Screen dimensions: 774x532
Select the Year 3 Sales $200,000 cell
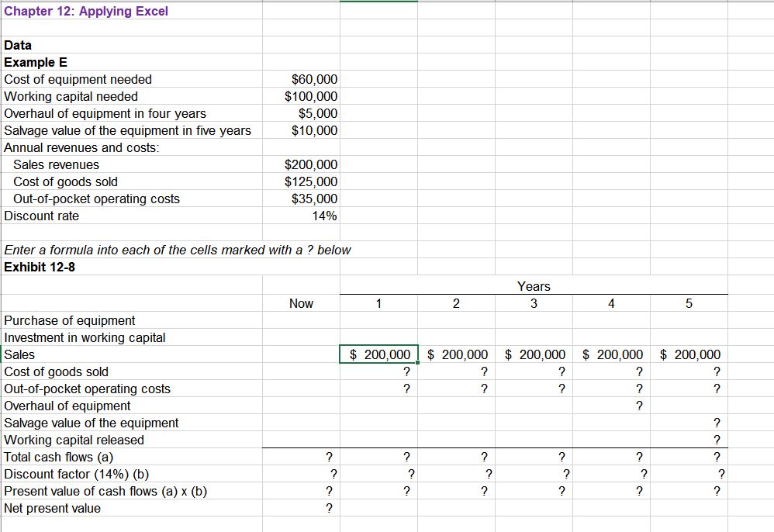pos(534,354)
